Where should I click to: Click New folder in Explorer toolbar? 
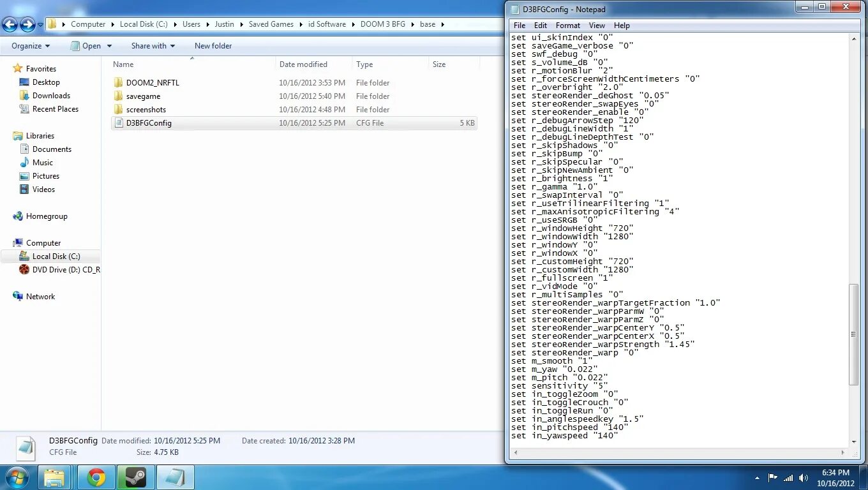(x=213, y=46)
